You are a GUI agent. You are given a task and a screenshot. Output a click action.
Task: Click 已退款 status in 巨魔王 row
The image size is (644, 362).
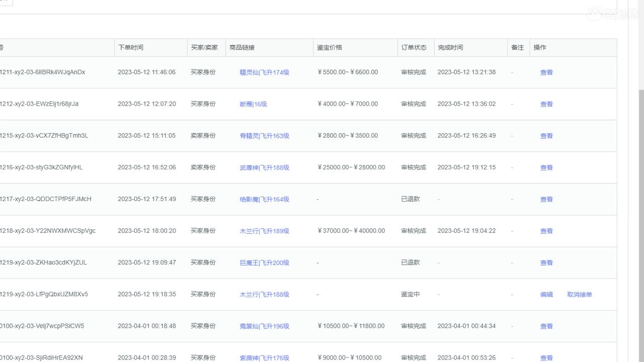click(x=411, y=262)
